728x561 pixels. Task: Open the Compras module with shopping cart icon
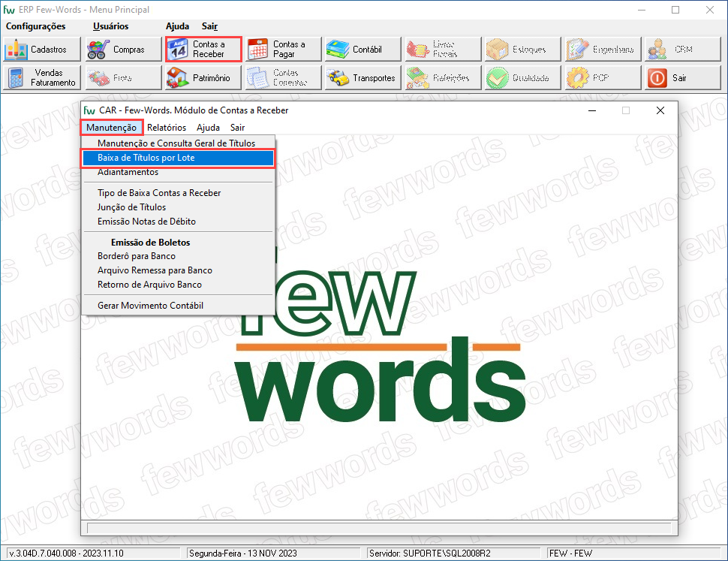pos(122,50)
